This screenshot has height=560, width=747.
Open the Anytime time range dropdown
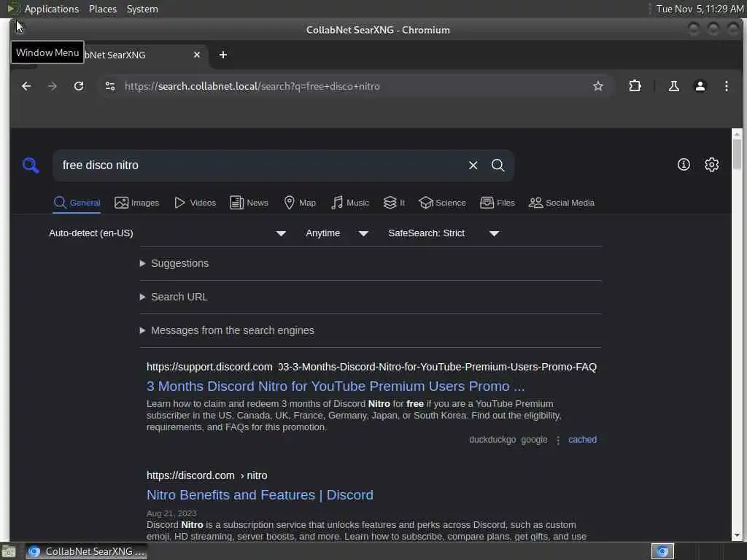[336, 233]
